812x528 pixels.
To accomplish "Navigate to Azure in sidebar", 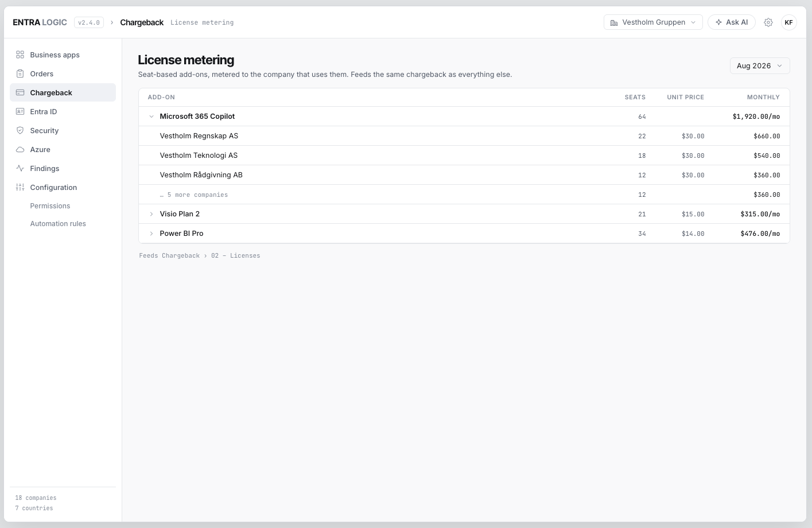I will (63, 149).
